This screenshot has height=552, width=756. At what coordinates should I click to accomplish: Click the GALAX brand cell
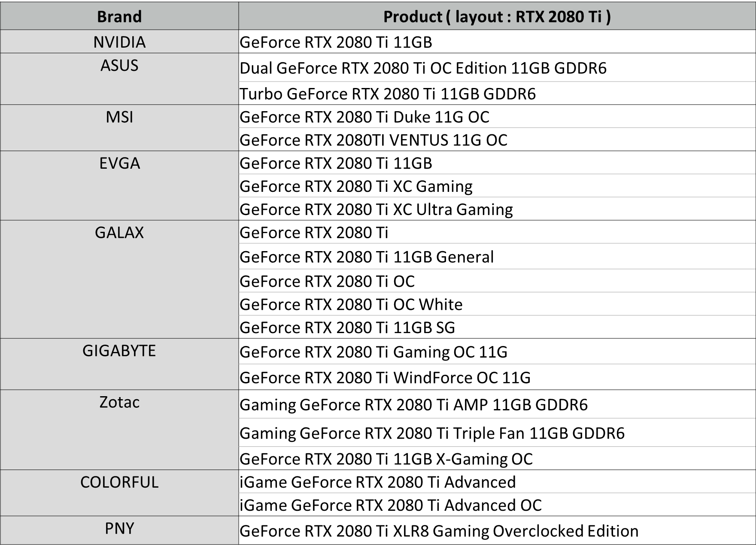point(119,279)
